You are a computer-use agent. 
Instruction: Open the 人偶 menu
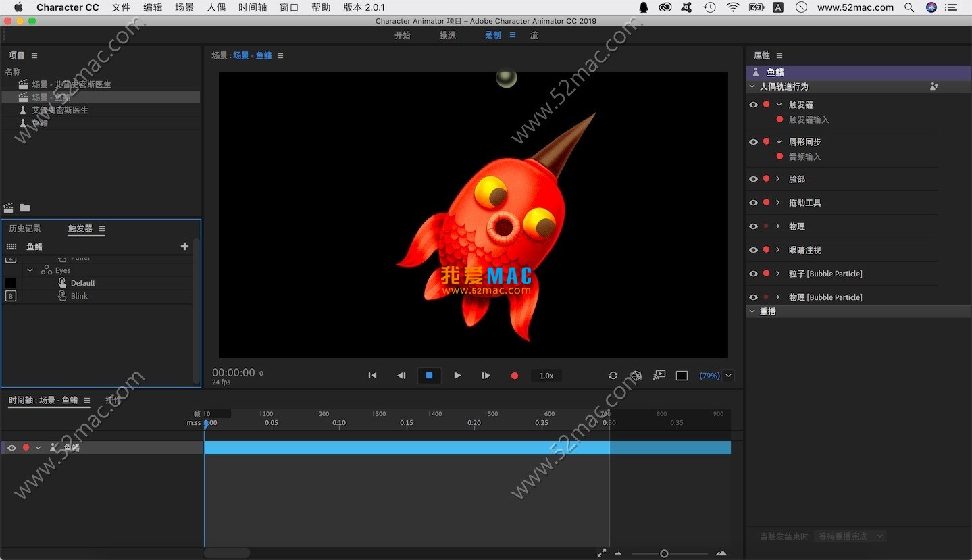coord(216,7)
